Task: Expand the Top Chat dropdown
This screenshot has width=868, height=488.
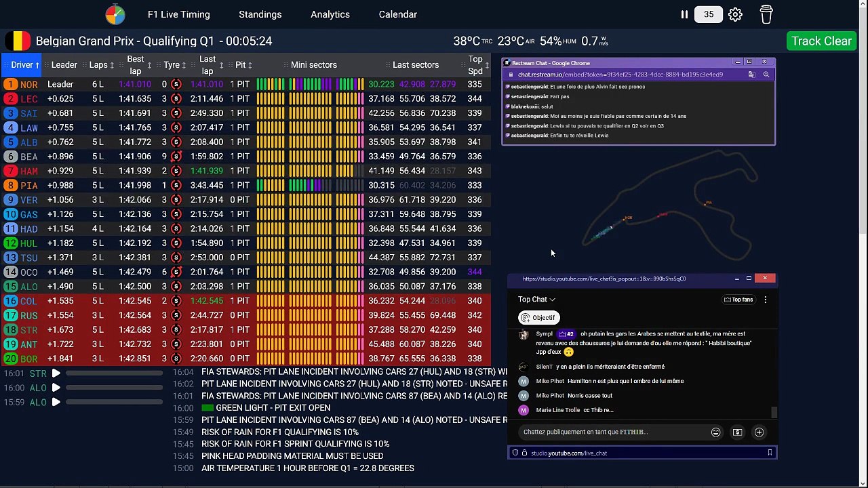Action: [536, 300]
